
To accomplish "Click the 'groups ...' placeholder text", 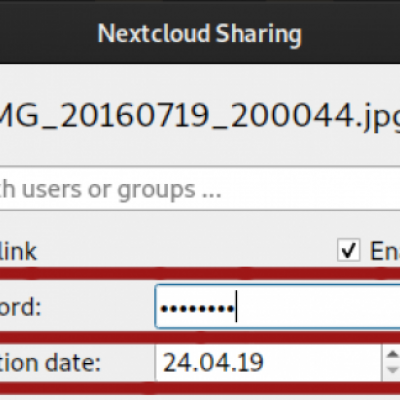I will (170, 190).
